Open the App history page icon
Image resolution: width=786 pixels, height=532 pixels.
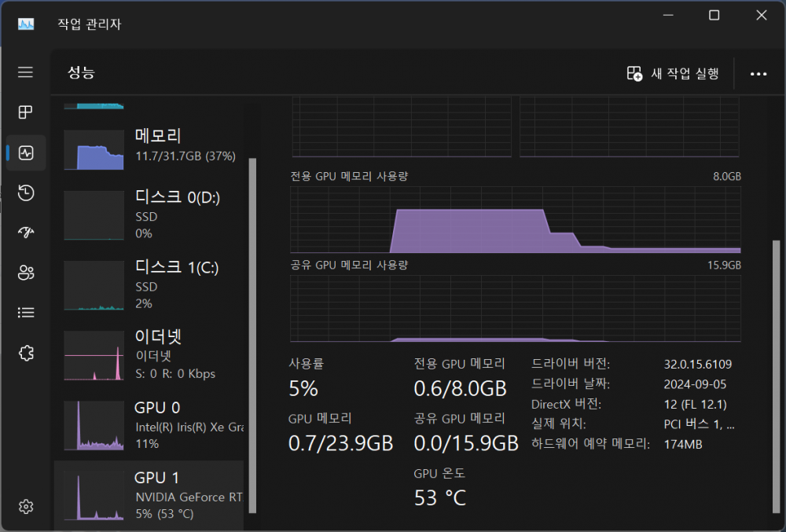26,193
